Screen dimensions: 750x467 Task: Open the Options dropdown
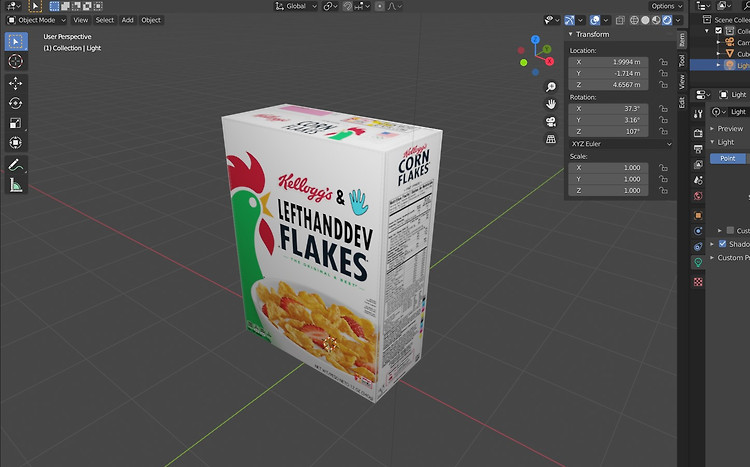pos(667,6)
